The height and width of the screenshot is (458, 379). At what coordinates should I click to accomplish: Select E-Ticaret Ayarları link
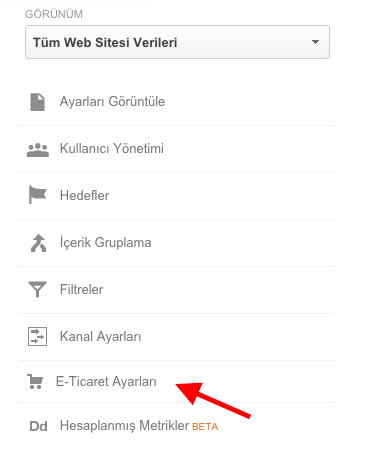[x=106, y=382]
